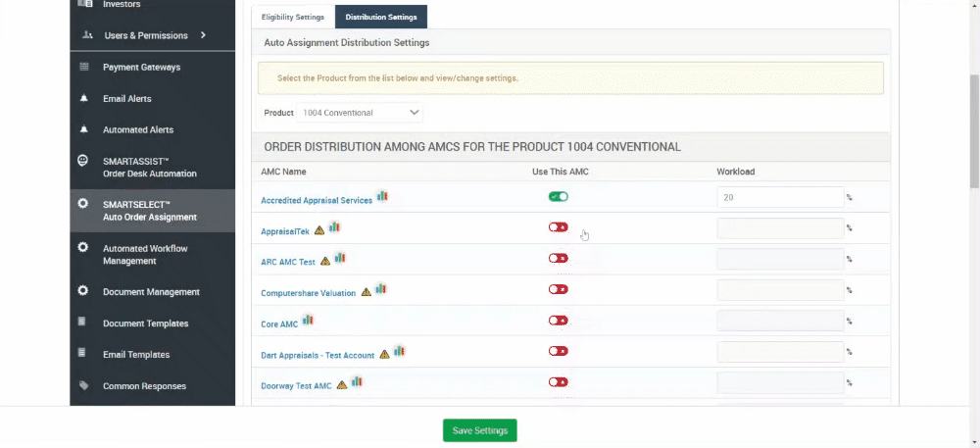The height and width of the screenshot is (448, 980).
Task: Open the AppraisalTek link
Action: 285,231
